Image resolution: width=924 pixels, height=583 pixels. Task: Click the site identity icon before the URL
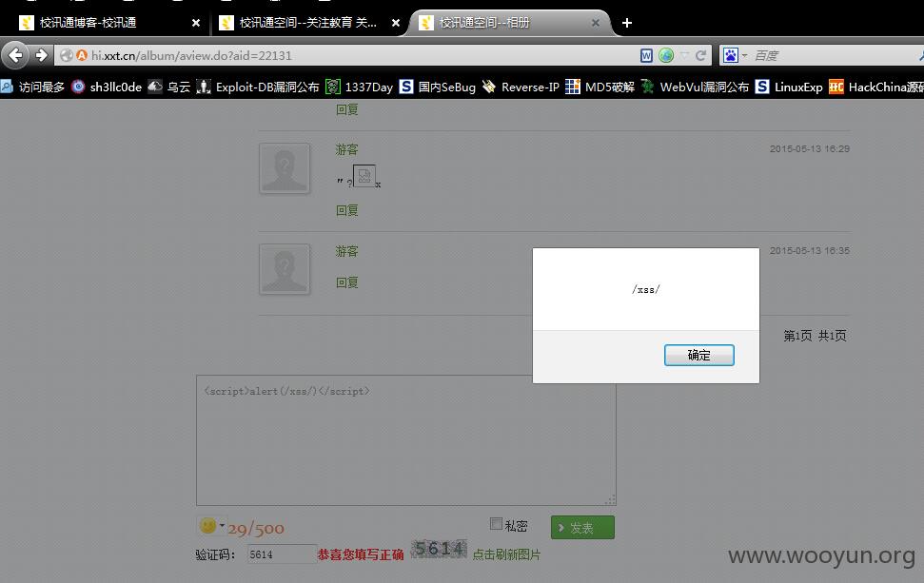[x=67, y=55]
